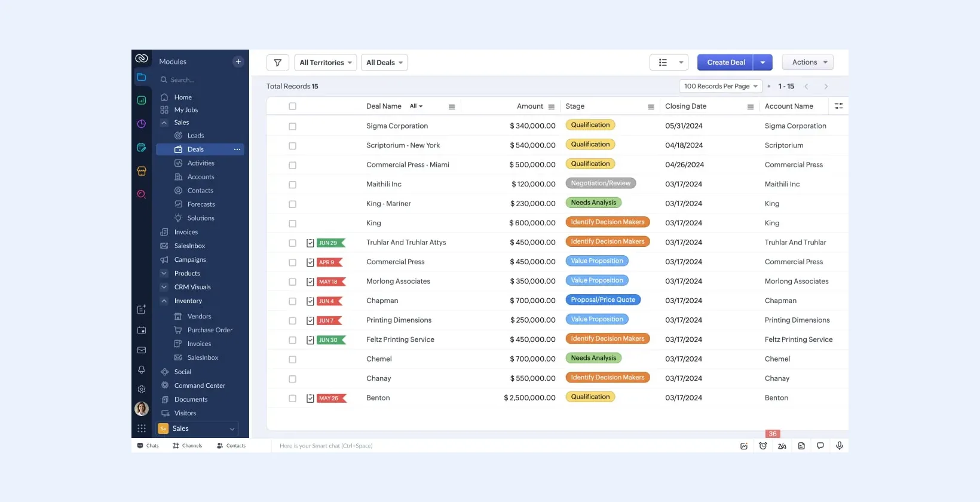Open the All Territories dropdown
This screenshot has height=502, width=980.
326,63
